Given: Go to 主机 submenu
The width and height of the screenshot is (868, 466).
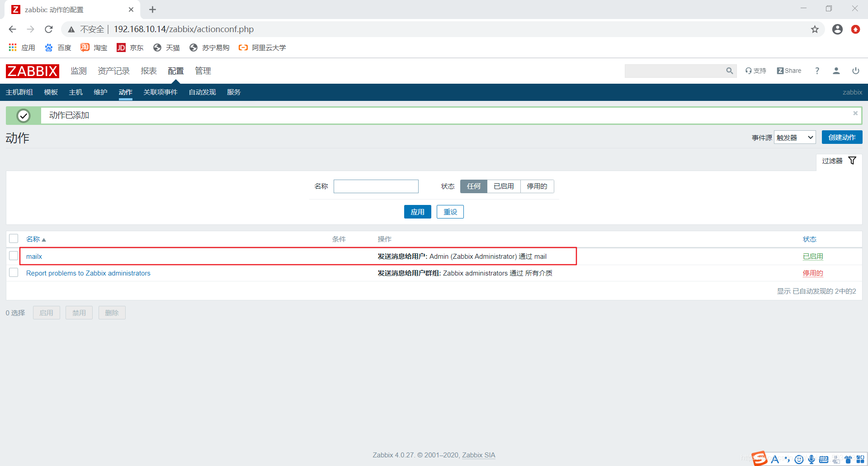Looking at the screenshot, I should 76,92.
